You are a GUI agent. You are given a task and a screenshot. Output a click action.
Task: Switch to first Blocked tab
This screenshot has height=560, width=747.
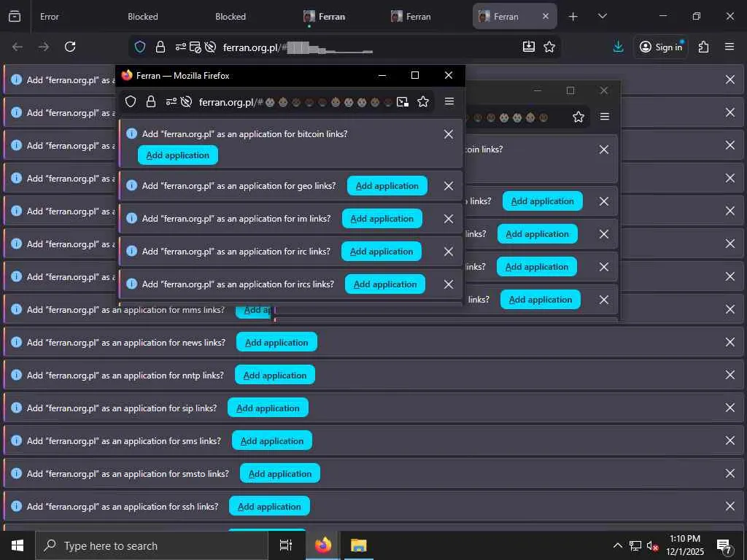142,17
